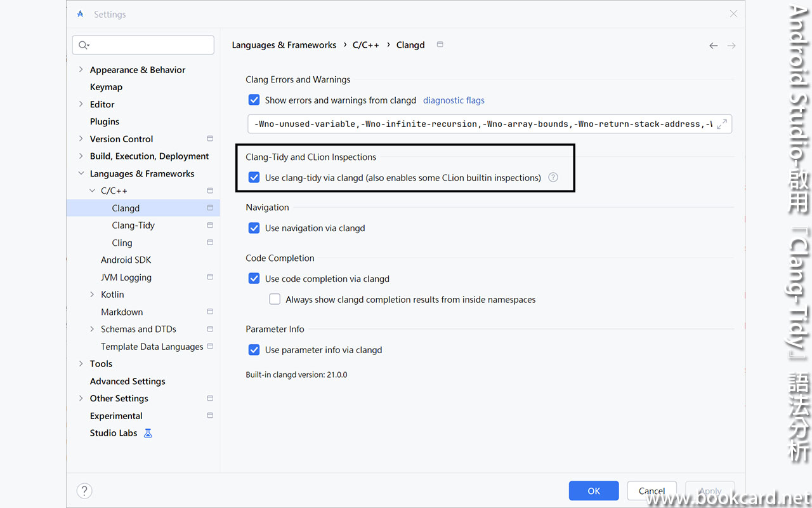Image resolution: width=812 pixels, height=508 pixels.
Task: Expand the Tools settings section
Action: pyautogui.click(x=81, y=364)
